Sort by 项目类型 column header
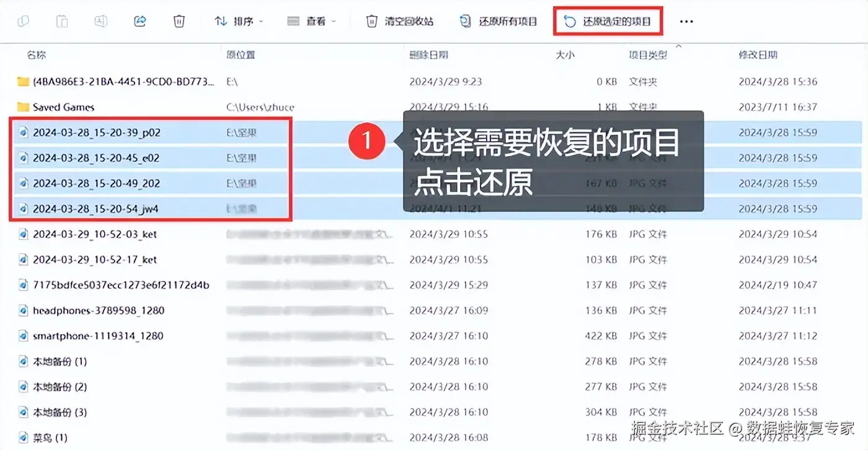 pyautogui.click(x=648, y=55)
